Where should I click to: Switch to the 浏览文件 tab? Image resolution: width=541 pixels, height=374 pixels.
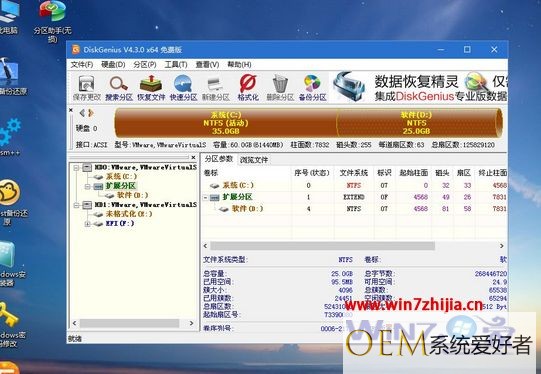[x=254, y=160]
